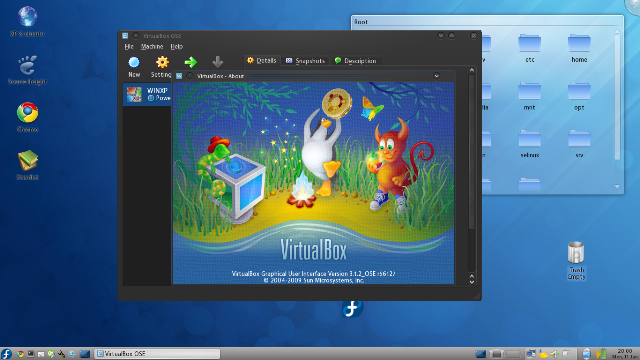The width and height of the screenshot is (640, 360).
Task: Click the grey Discard down-arrow icon
Action: 218,62
